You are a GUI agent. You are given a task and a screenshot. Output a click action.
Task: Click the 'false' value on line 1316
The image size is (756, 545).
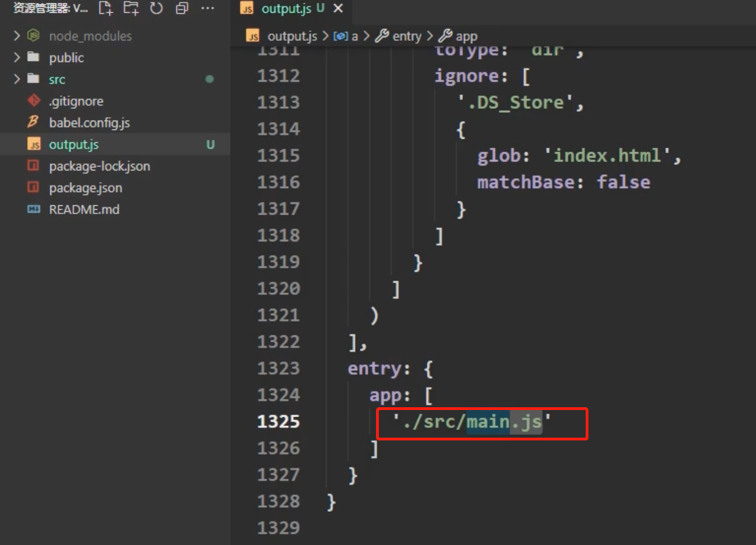(623, 182)
